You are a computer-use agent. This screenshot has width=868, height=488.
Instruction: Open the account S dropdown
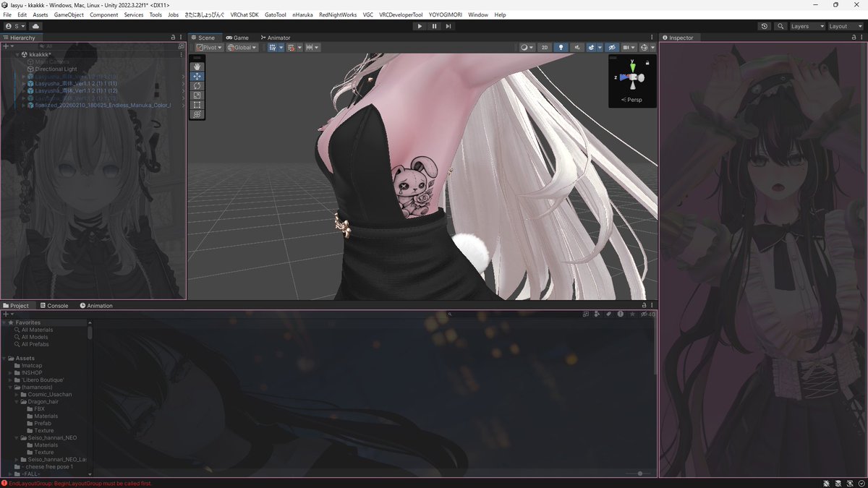point(15,26)
